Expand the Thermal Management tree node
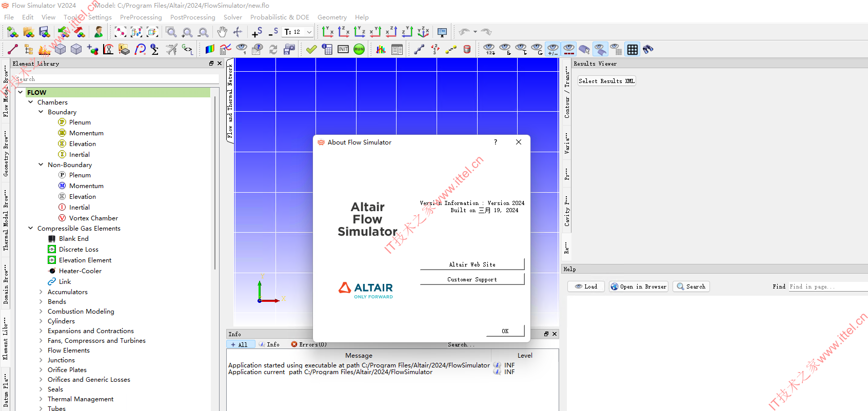Screen dimensions: 868x411 coord(41,399)
